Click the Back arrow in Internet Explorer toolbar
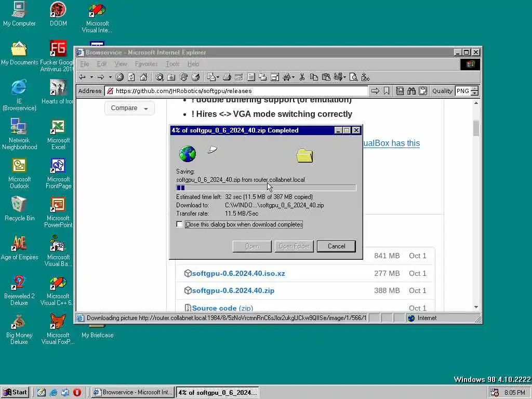The height and width of the screenshot is (399, 532). [82, 77]
